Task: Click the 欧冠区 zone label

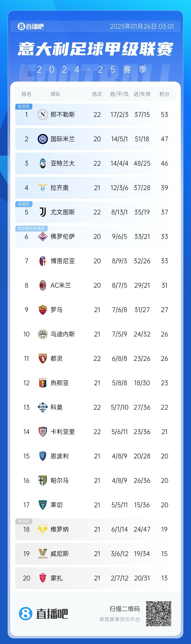Action: click(x=24, y=106)
